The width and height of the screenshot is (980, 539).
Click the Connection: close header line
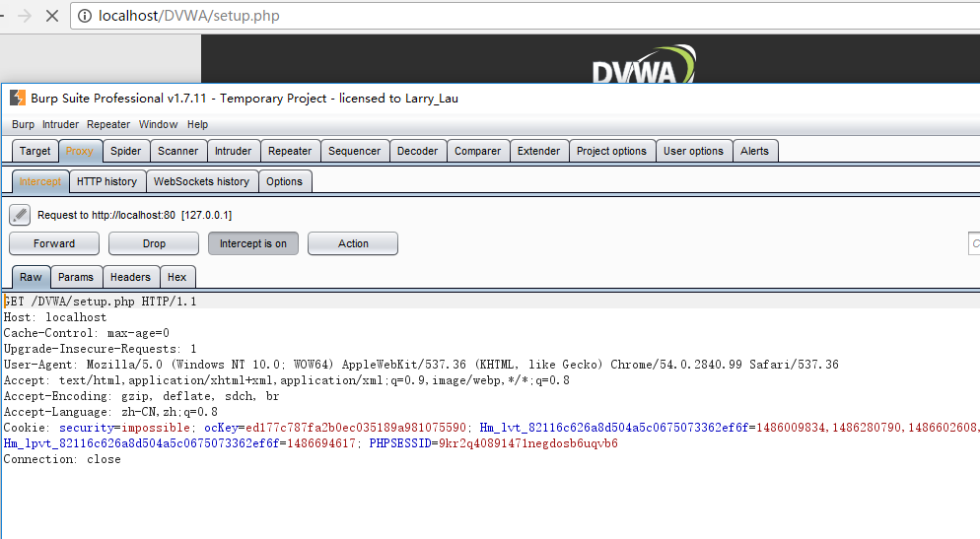click(62, 459)
